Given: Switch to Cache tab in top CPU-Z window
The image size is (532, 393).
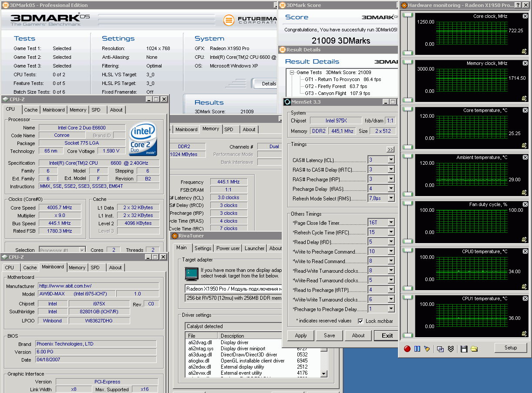Looking at the screenshot, I should click(x=31, y=110).
